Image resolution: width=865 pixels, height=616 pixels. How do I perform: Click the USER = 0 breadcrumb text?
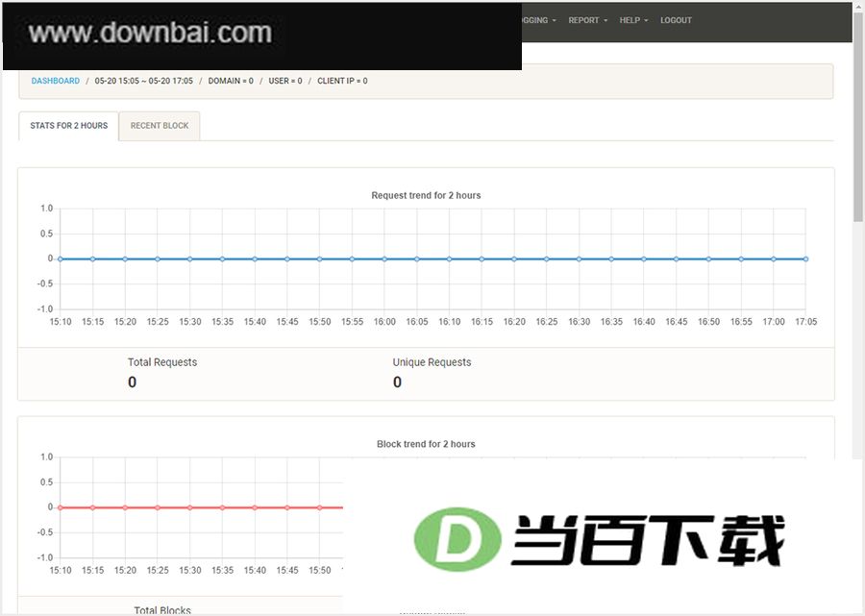point(285,81)
